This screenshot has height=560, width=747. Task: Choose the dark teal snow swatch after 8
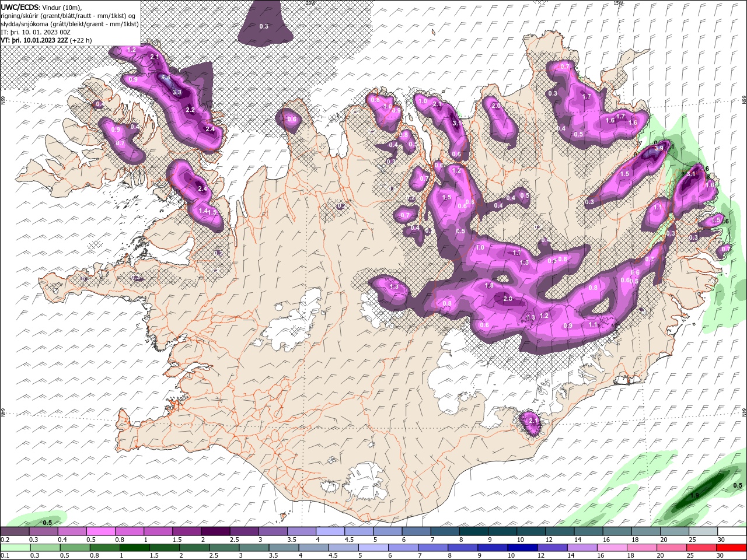click(473, 531)
